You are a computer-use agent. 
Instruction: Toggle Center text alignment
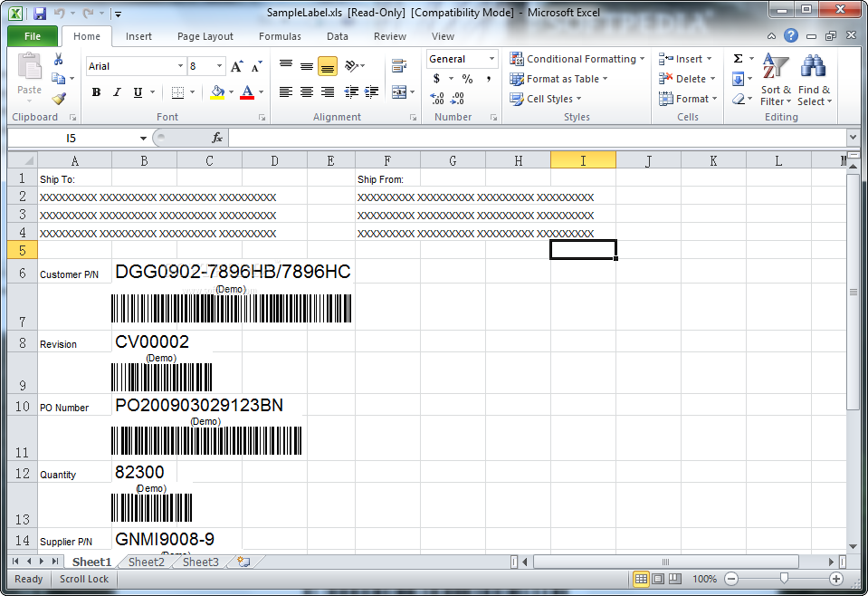point(307,92)
